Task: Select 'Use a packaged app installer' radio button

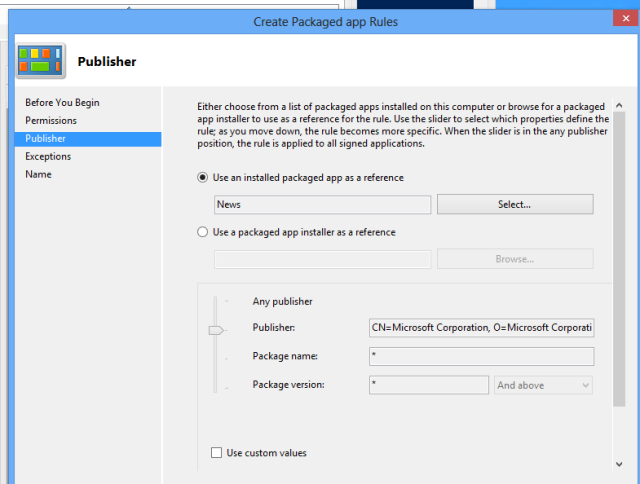Action: (x=202, y=232)
